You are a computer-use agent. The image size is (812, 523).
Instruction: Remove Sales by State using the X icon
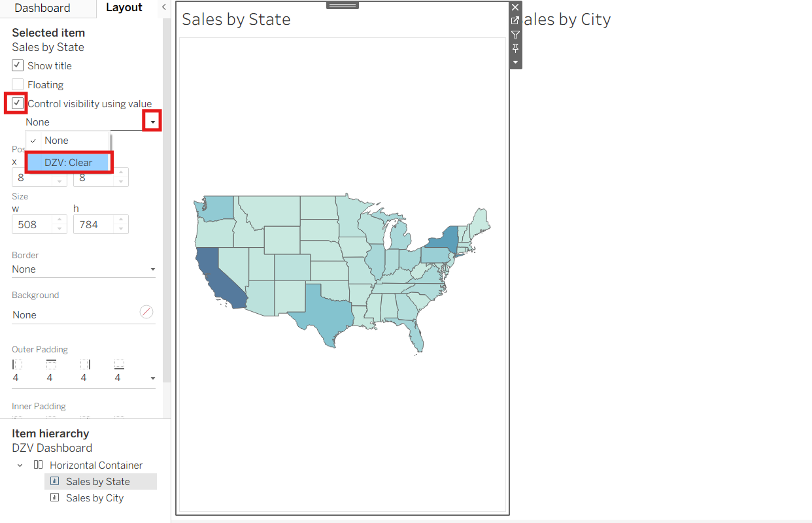[x=515, y=7]
